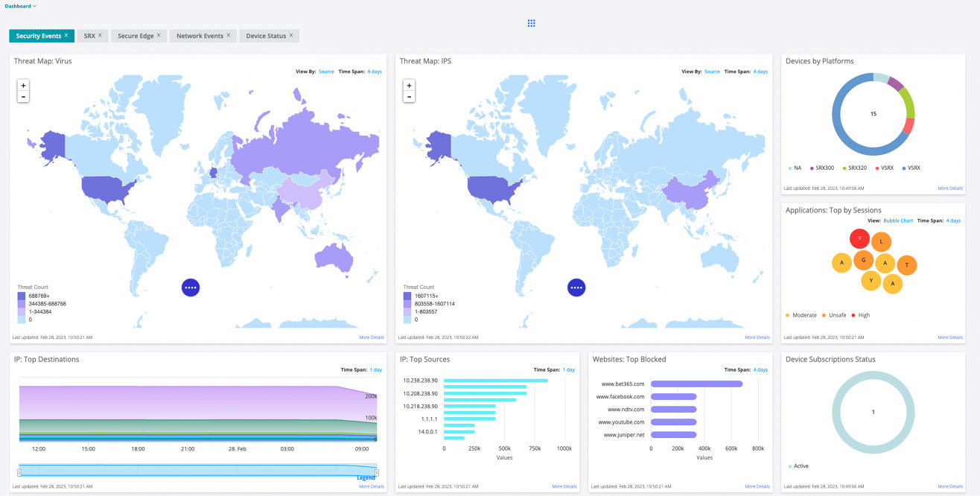
Task: Switch to the Network Events tab
Action: click(x=200, y=36)
